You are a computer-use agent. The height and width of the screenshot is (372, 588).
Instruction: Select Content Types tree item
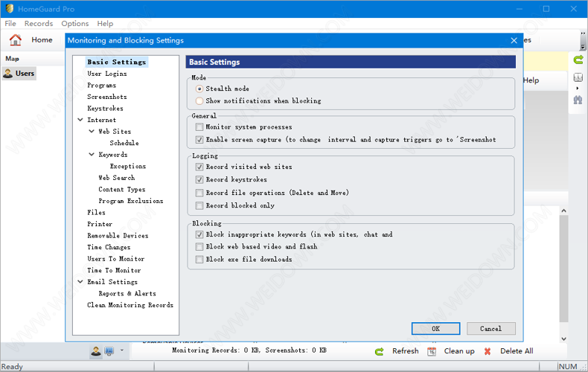pyautogui.click(x=122, y=190)
